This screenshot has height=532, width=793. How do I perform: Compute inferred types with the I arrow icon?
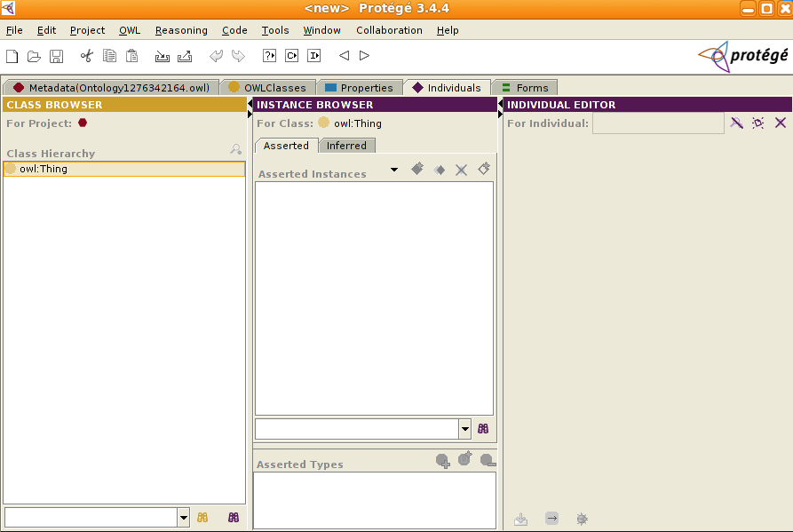click(314, 56)
